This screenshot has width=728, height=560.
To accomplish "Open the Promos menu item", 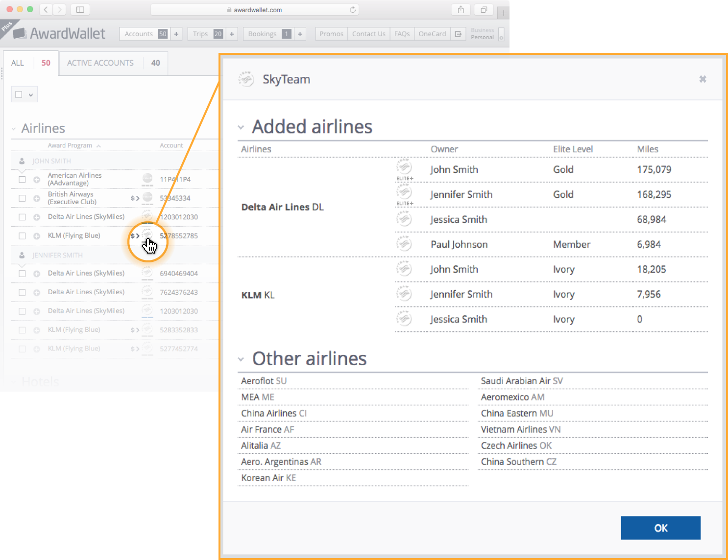I will point(331,34).
